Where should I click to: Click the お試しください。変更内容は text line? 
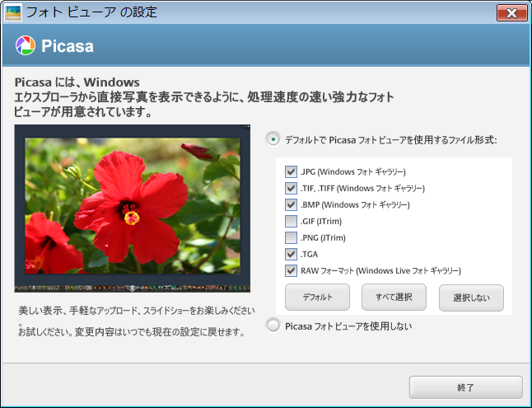132,332
